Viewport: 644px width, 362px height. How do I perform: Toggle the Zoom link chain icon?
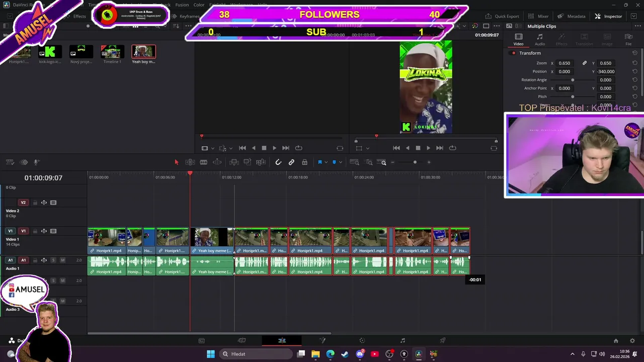click(x=585, y=63)
